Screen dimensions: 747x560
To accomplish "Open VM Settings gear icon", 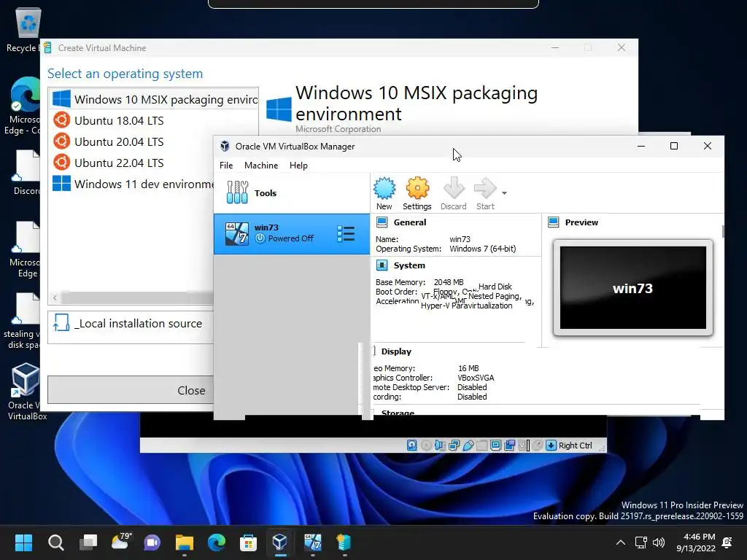I will [x=417, y=193].
